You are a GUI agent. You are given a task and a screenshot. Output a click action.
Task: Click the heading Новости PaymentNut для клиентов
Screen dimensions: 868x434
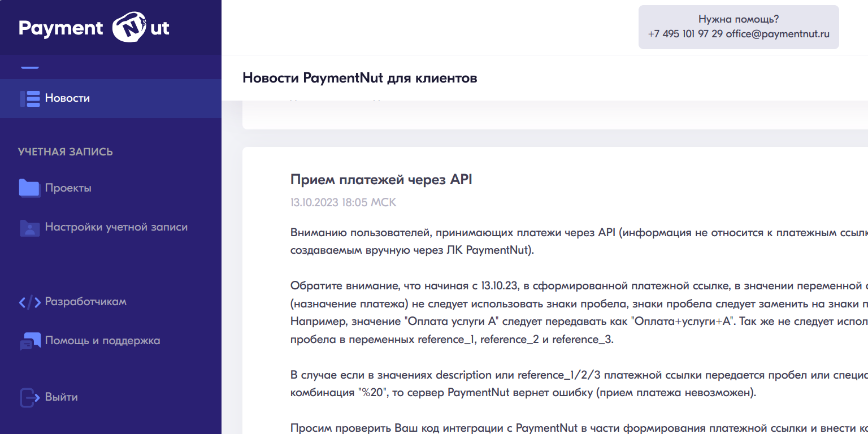[x=360, y=78]
